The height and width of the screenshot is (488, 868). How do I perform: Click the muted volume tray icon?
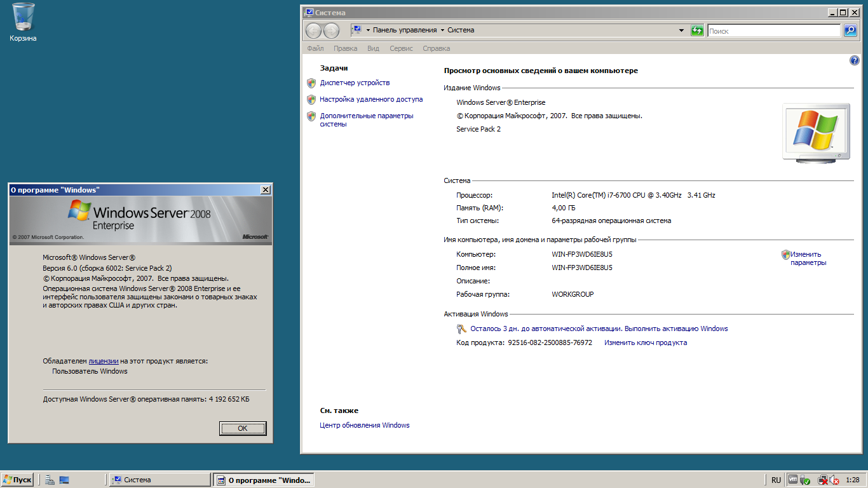[834, 481]
